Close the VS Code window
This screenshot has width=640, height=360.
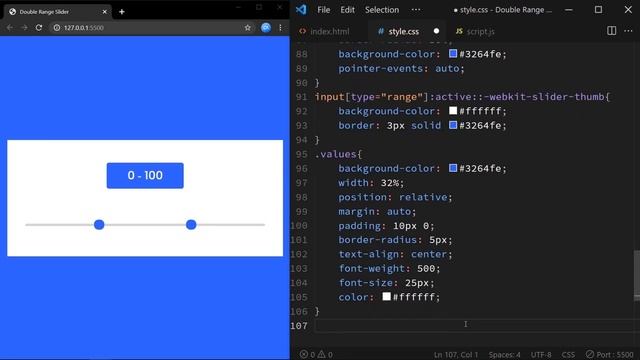[628, 9]
